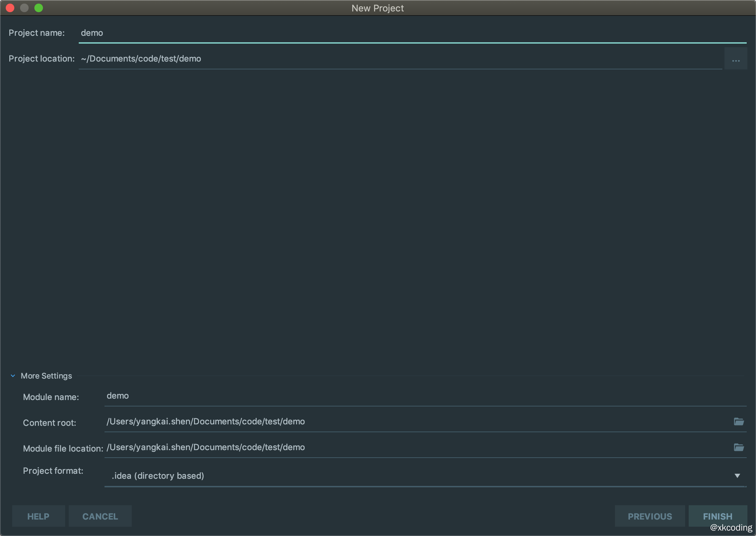This screenshot has width=756, height=536.
Task: Open Help for the New Project dialog
Action: tap(38, 516)
